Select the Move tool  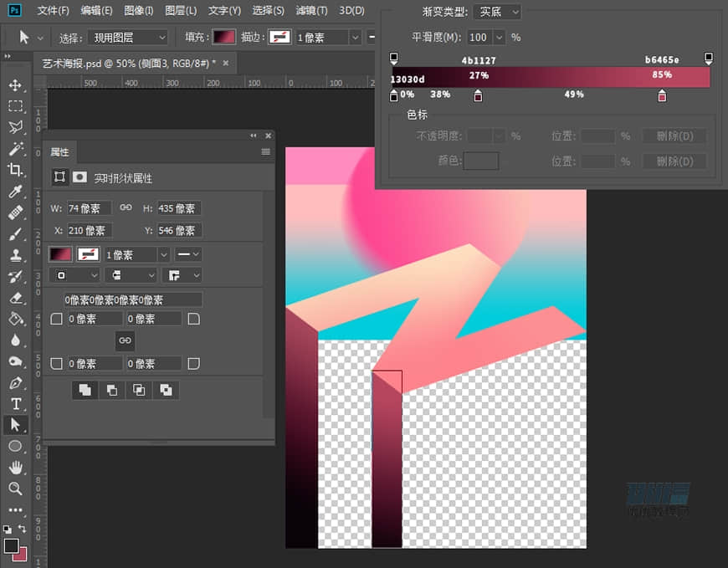pos(15,85)
